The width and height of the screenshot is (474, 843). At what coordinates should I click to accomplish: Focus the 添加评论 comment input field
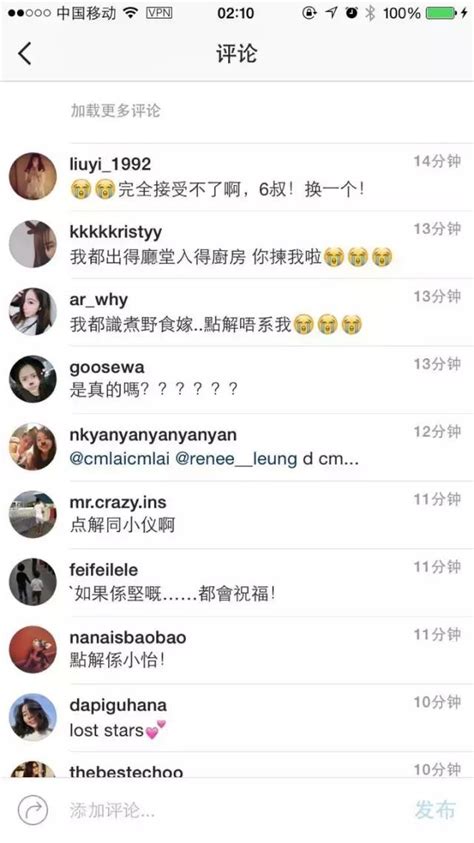231,810
